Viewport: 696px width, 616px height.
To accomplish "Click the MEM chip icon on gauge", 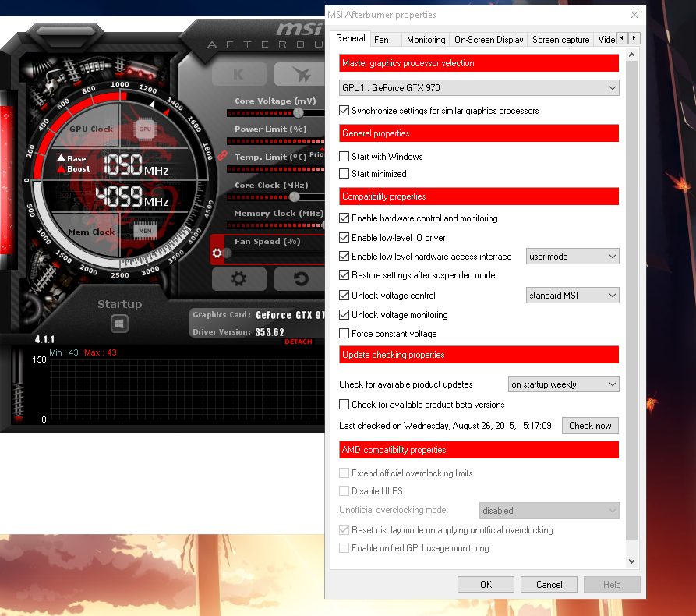I will [145, 231].
